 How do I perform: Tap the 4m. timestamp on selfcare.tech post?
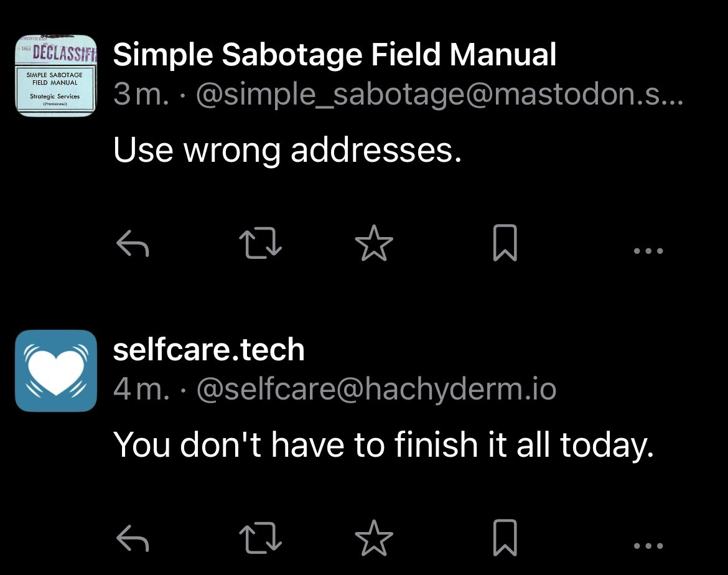[141, 389]
